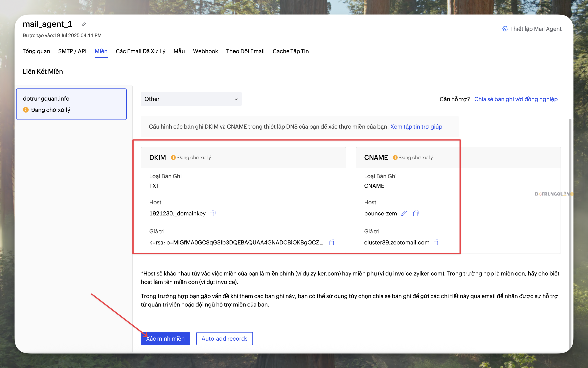Click the cluster89.zeptomail.com value text

pyautogui.click(x=397, y=242)
